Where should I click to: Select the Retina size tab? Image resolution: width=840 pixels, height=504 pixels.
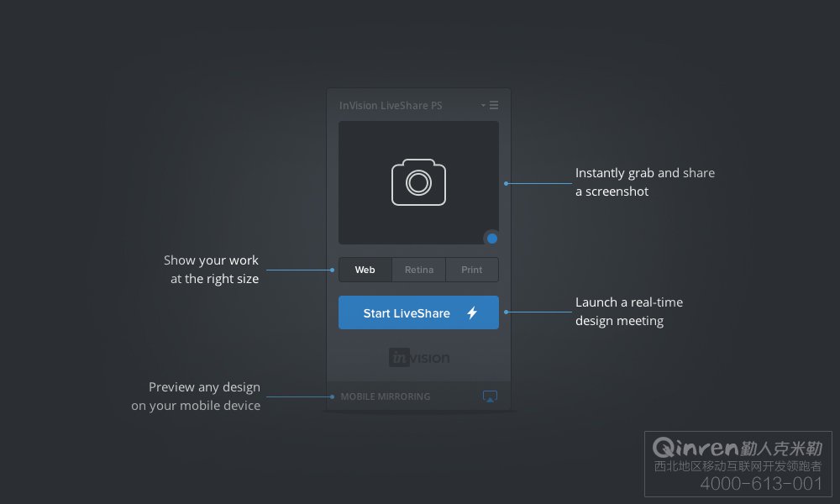click(419, 270)
